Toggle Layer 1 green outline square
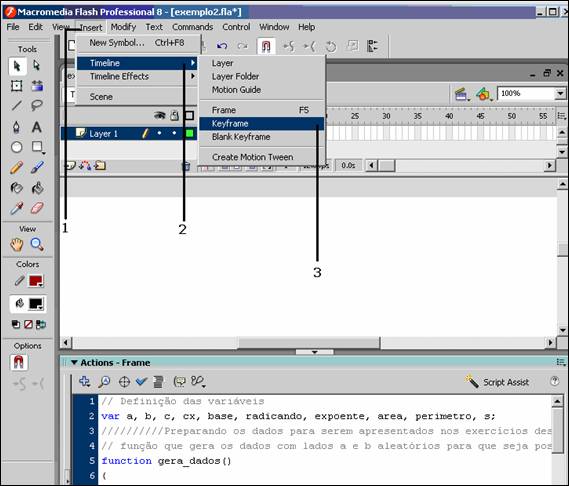 [x=189, y=133]
